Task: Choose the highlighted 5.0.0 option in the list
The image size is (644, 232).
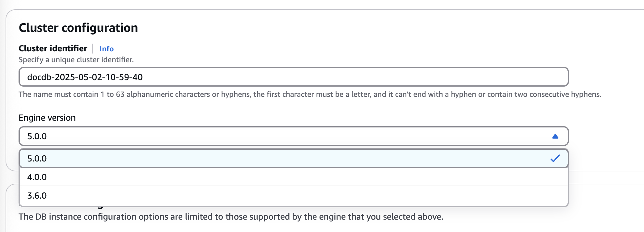Action: pyautogui.click(x=294, y=158)
